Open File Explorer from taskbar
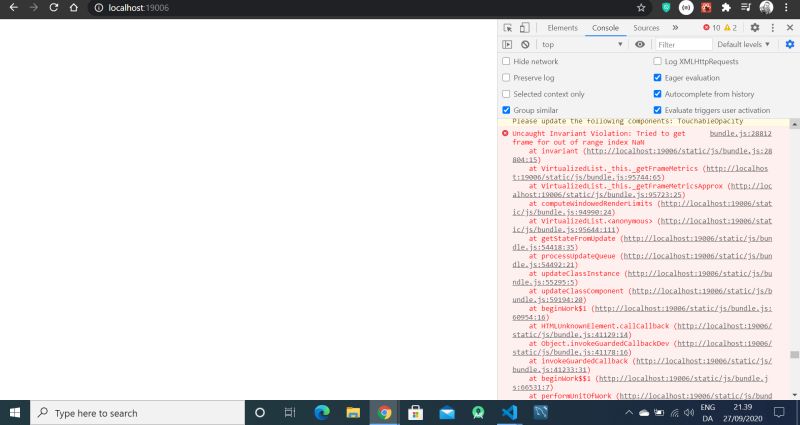800x425 pixels. 353,412
